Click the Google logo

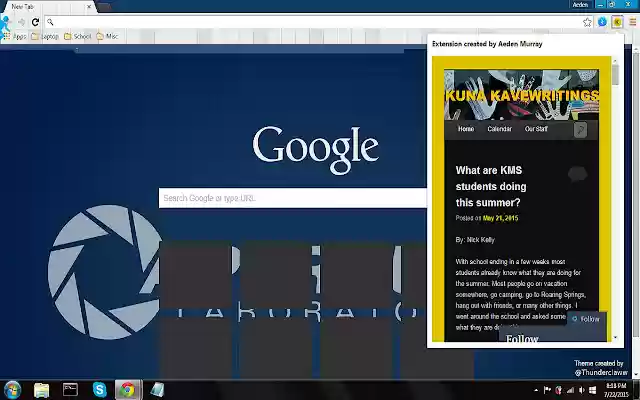pos(316,149)
